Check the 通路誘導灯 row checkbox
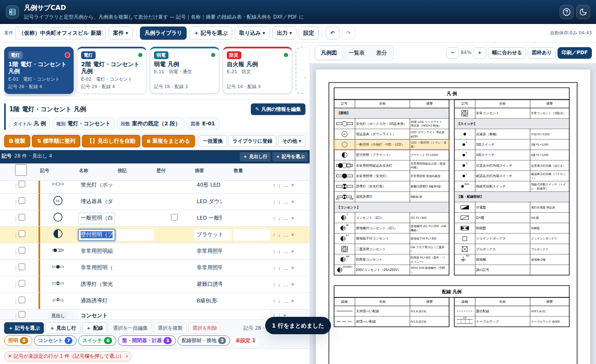Image resolution: width=596 pixels, height=364 pixels. [22, 300]
